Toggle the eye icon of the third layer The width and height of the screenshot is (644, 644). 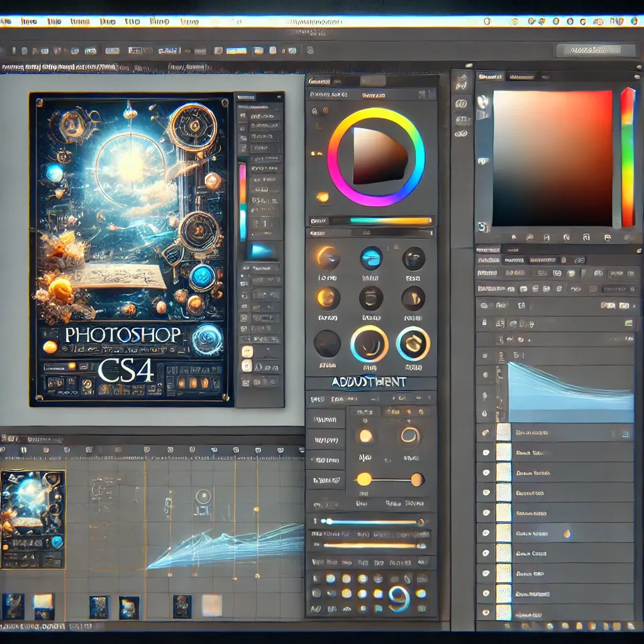(x=486, y=473)
